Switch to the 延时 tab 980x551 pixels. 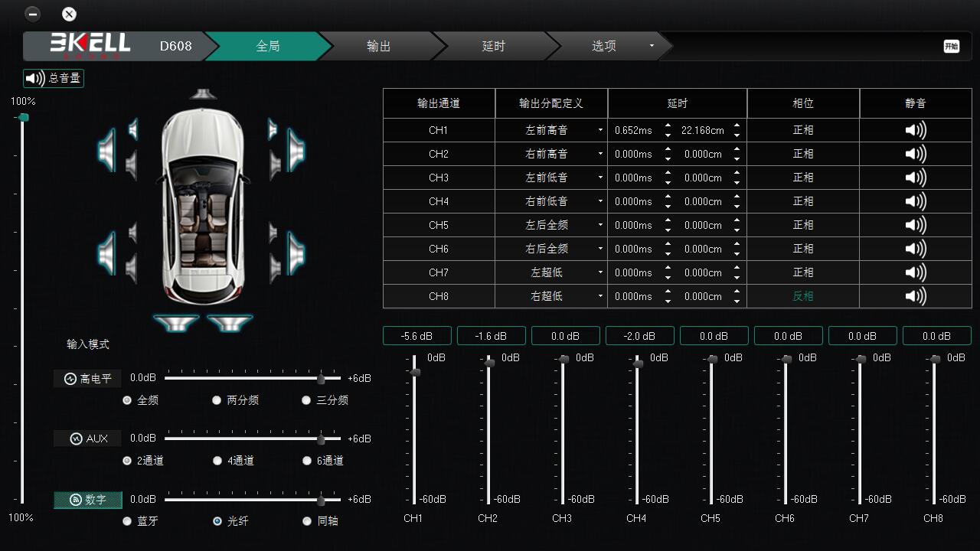pos(493,46)
